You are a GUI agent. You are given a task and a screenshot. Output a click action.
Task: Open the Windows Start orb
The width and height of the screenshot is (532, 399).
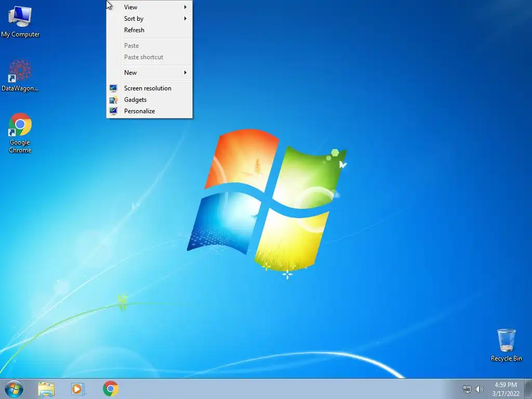pos(14,389)
